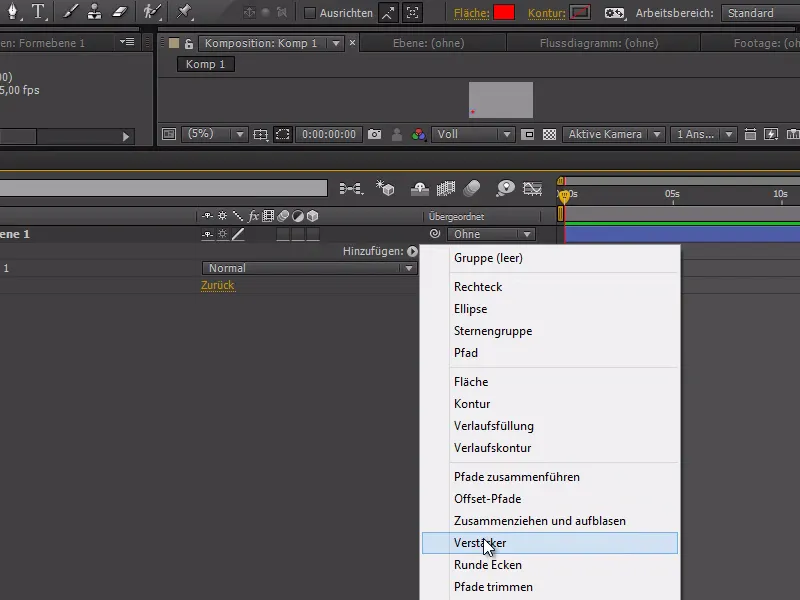Viewport: 800px width, 600px height.
Task: Select the Brush tool
Action: (x=69, y=11)
